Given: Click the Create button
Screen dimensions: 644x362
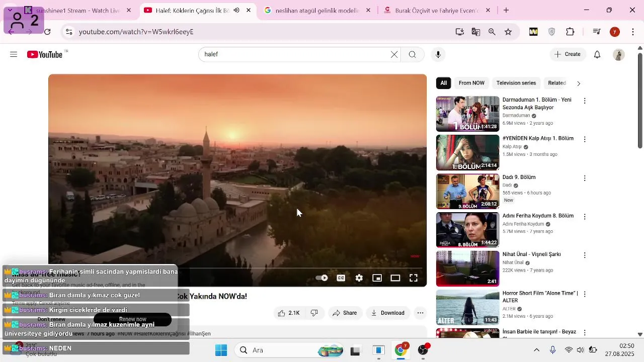Looking at the screenshot, I should [568, 54].
